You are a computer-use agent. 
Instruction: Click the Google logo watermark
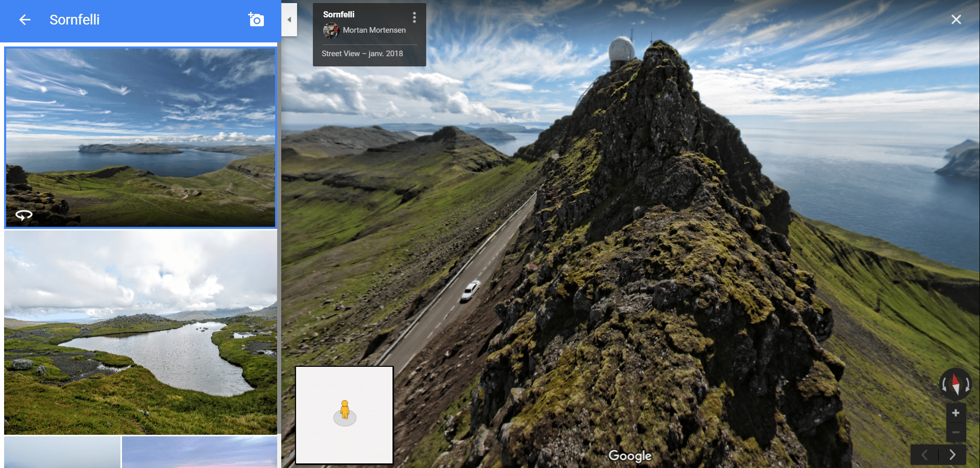click(630, 455)
